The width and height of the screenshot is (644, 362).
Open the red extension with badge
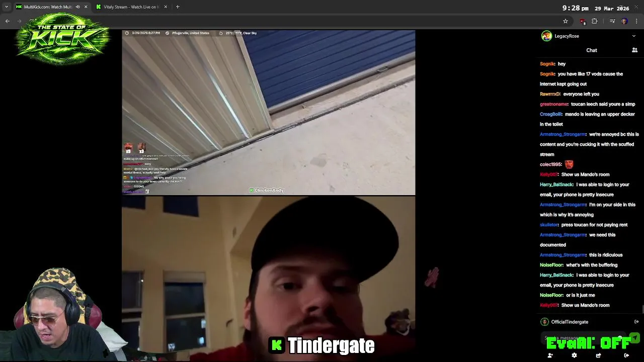tap(583, 21)
